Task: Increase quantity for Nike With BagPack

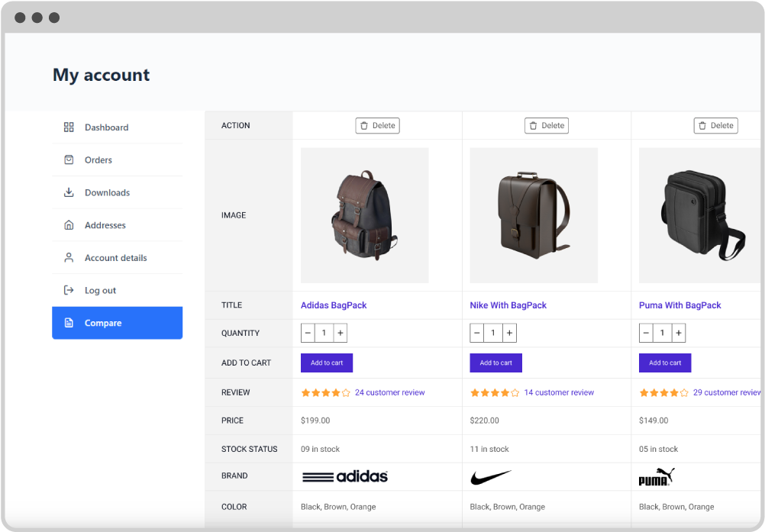Action: 509,333
